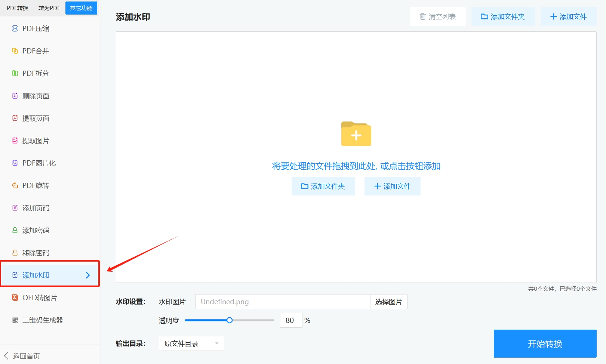Viewport: 606px width, 364px height.
Task: Click the 提取图片 sidebar icon
Action: tap(15, 141)
